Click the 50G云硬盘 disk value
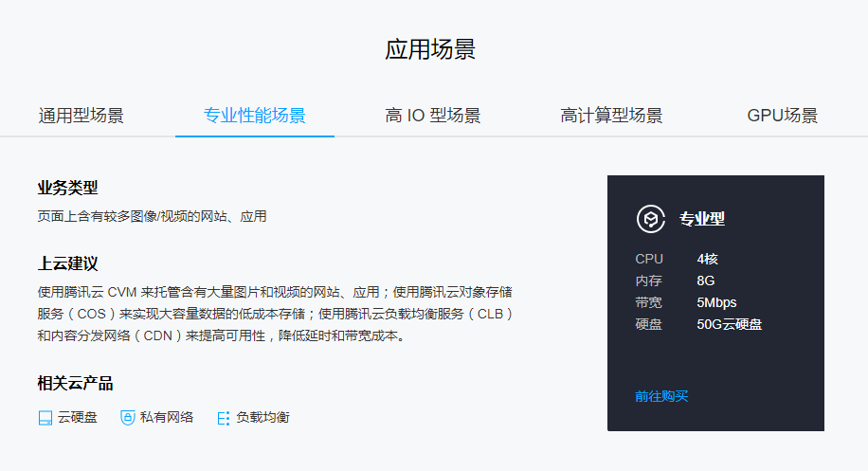Image resolution: width=868 pixels, height=471 pixels. point(729,324)
